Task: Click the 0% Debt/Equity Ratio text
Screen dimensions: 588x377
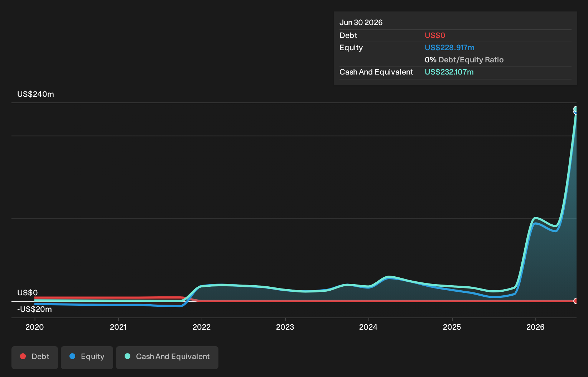Action: (464, 60)
